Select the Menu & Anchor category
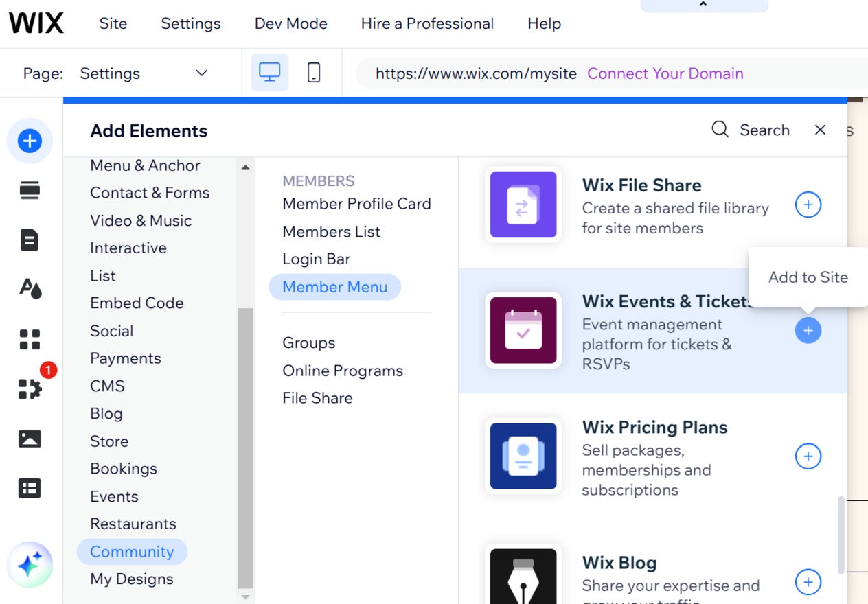 pyautogui.click(x=145, y=165)
